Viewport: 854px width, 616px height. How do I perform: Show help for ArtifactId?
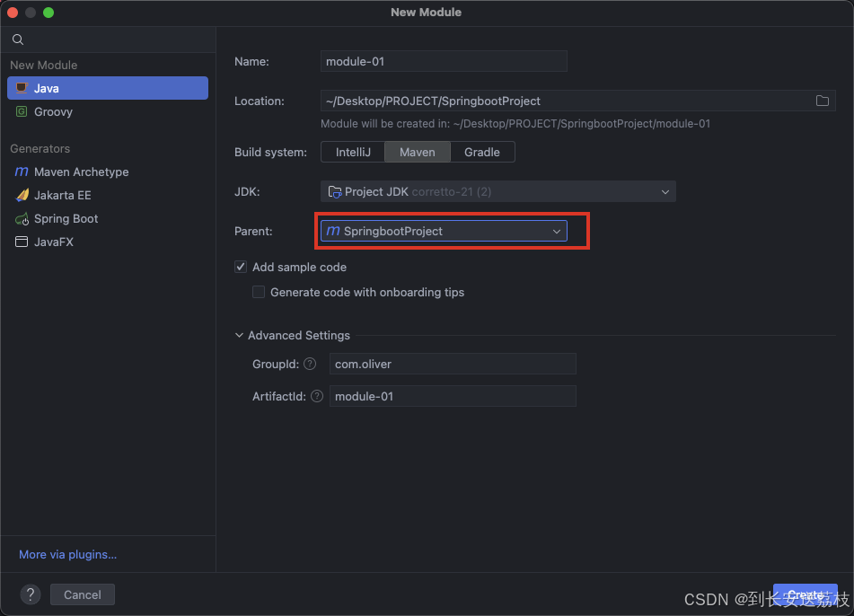[x=317, y=397]
